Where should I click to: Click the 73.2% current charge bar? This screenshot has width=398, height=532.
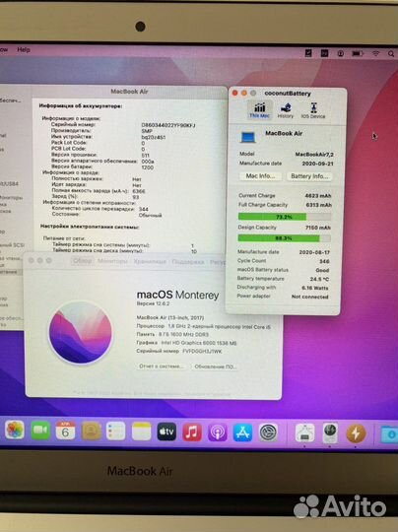pos(285,217)
